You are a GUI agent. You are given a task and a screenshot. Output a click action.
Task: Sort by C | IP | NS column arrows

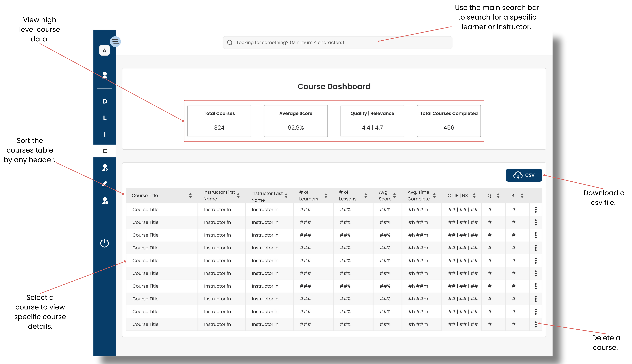[x=474, y=196]
